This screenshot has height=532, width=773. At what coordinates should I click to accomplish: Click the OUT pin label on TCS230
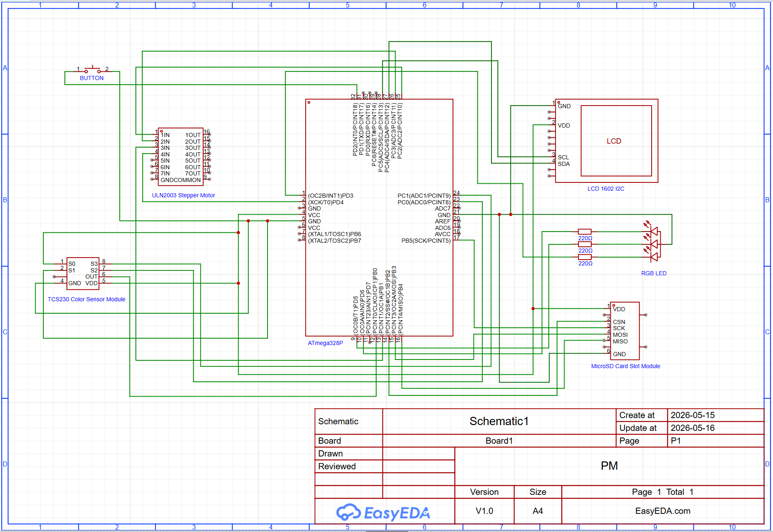pyautogui.click(x=91, y=277)
